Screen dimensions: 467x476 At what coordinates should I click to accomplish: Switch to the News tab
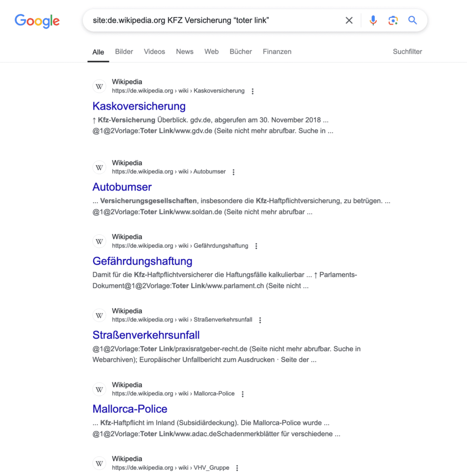click(x=185, y=52)
